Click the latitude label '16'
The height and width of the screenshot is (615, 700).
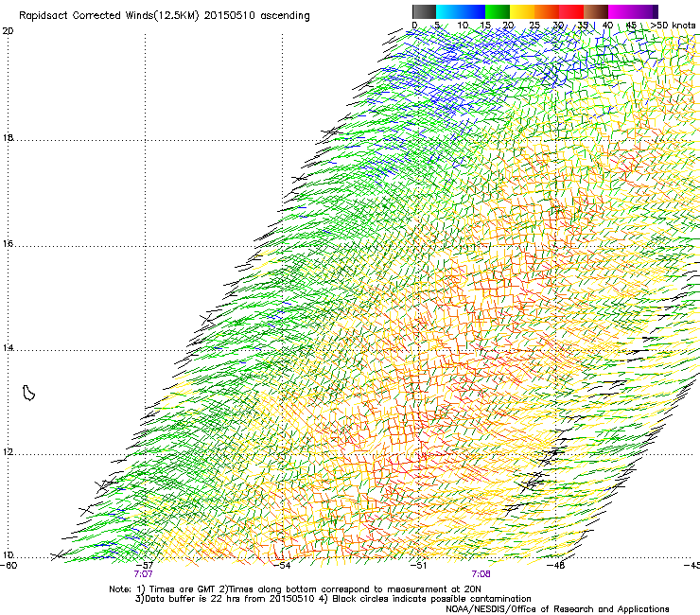pos(8,244)
